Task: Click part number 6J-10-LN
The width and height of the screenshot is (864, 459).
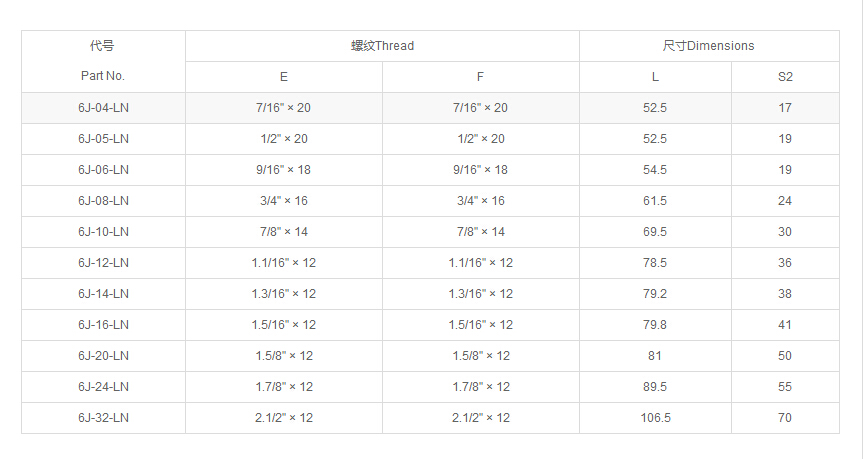Action: [103, 232]
